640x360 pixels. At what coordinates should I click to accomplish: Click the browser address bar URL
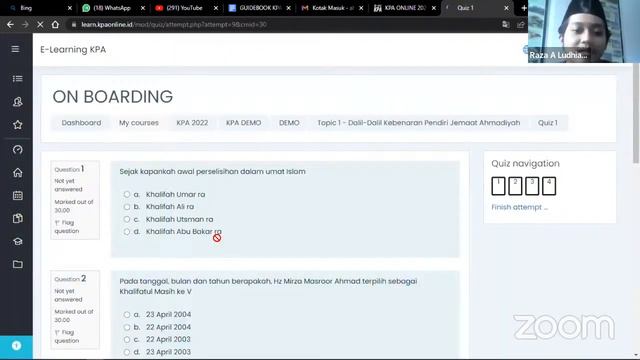[x=174, y=24]
